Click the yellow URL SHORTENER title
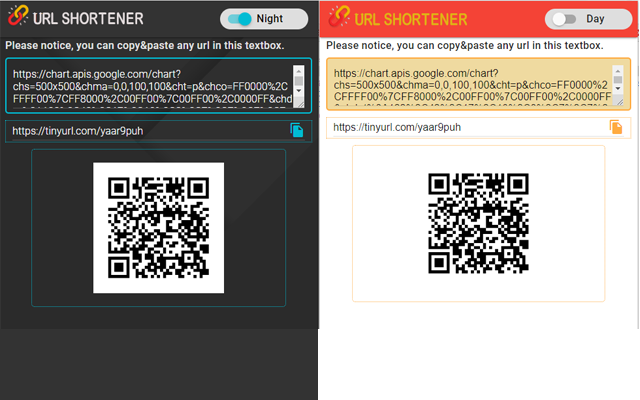 point(411,19)
